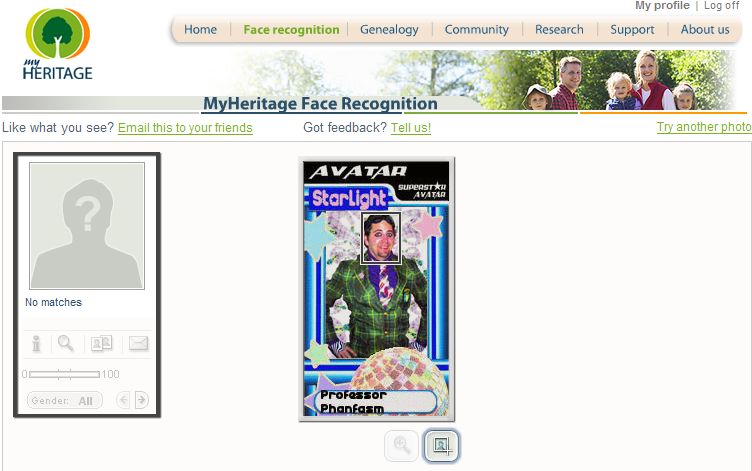Click the Professor Phantasm avatar photo
The width and height of the screenshot is (752, 471).
376,289
